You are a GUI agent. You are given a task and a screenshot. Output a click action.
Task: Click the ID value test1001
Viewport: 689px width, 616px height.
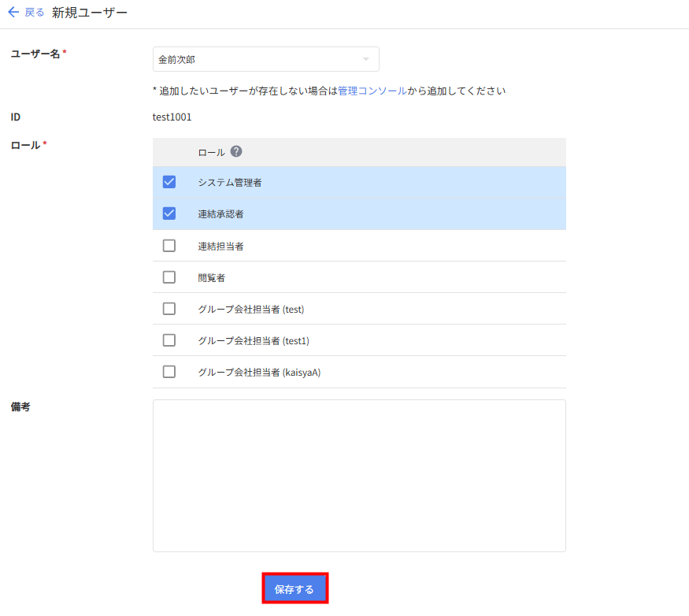tap(172, 117)
